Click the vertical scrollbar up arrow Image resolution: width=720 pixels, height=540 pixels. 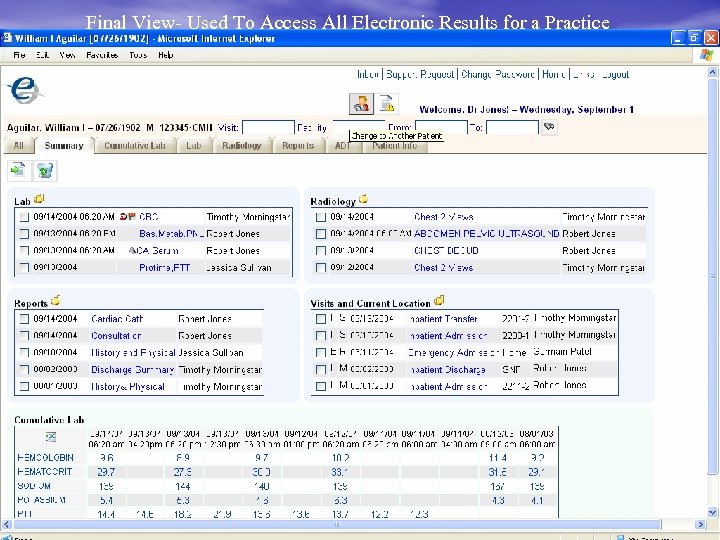pos(712,72)
